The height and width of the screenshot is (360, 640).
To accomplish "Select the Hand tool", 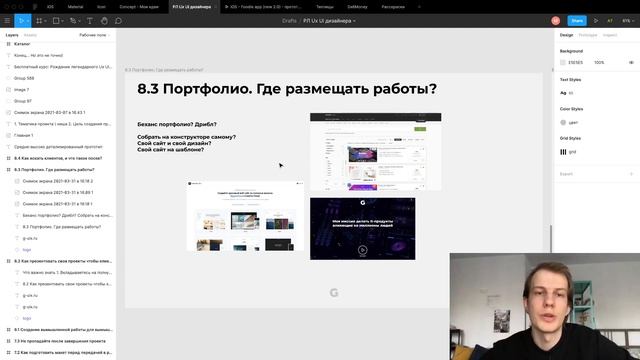I will [x=104, y=21].
